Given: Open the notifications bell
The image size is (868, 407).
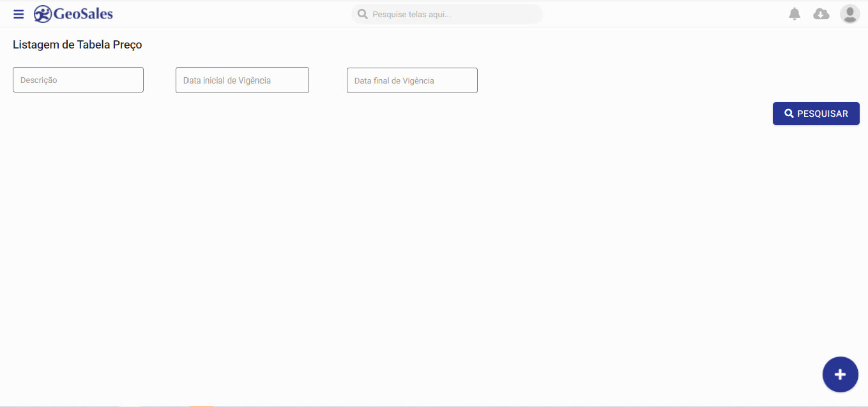Looking at the screenshot, I should point(795,14).
